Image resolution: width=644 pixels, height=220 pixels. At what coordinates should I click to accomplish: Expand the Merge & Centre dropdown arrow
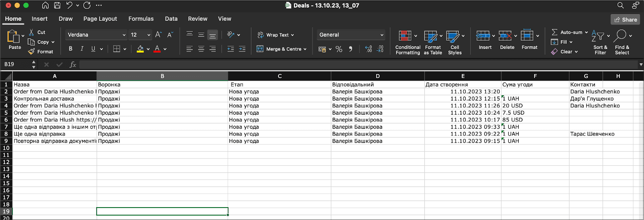[x=305, y=49]
